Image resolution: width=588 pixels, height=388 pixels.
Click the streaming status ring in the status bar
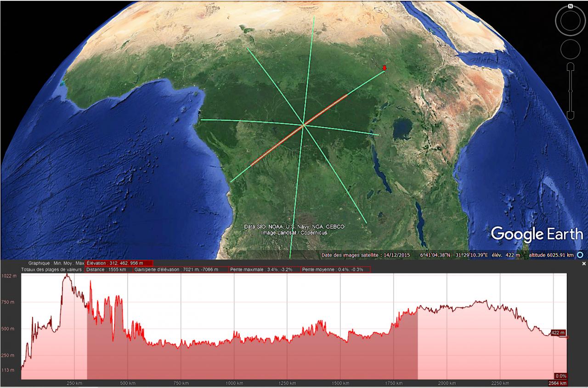pyautogui.click(x=580, y=255)
